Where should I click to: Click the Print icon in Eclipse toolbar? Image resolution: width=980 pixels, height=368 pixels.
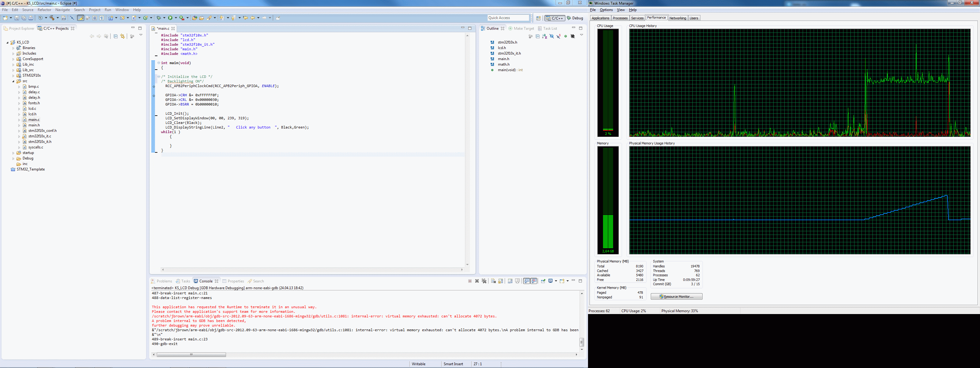pos(31,18)
